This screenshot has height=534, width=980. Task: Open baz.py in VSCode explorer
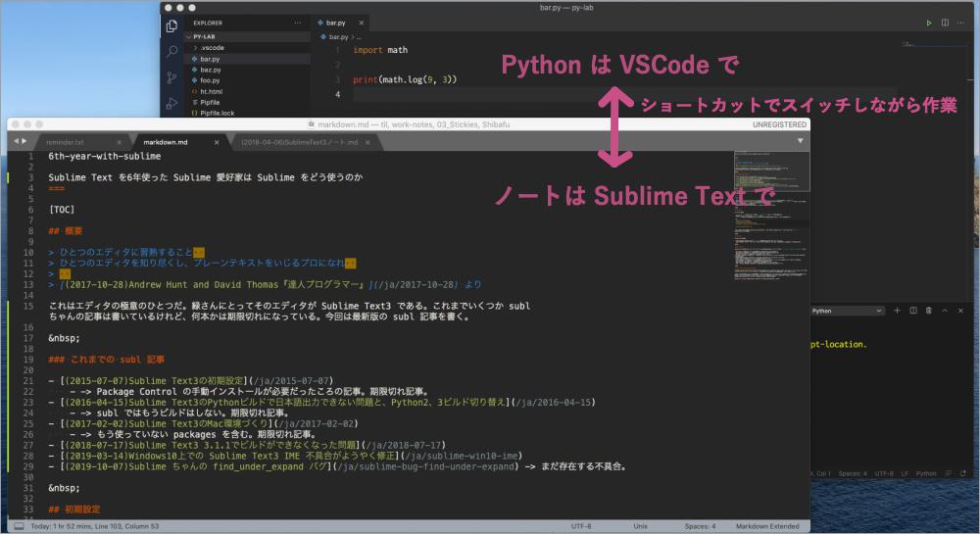click(247, 70)
